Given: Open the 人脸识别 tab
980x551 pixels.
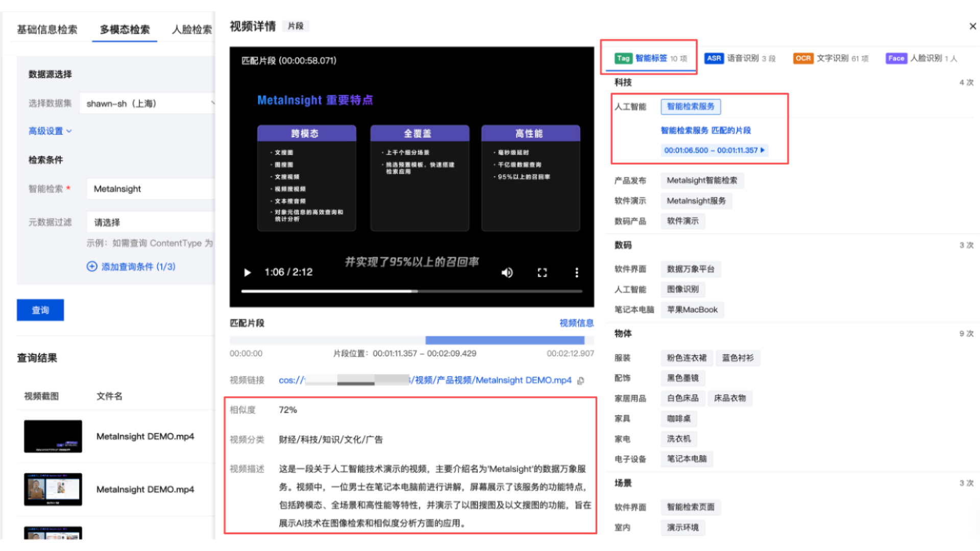Looking at the screenshot, I should [x=922, y=58].
